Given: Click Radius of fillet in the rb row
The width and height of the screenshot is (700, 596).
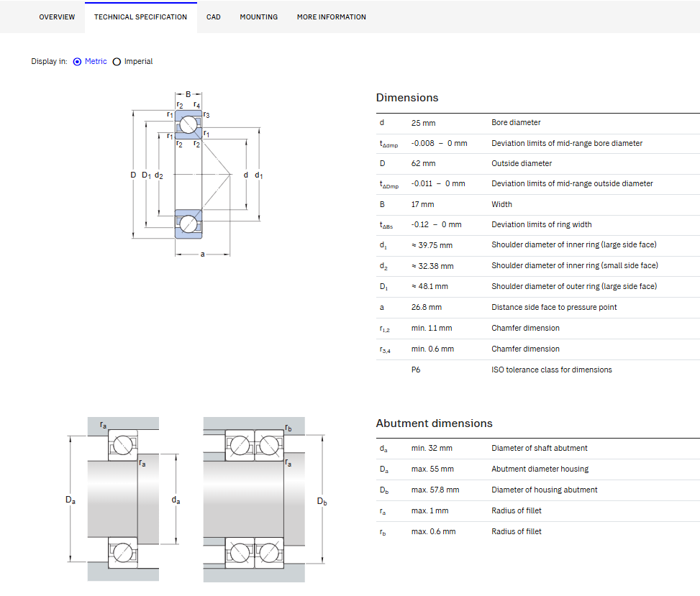Looking at the screenshot, I should pos(517,532).
